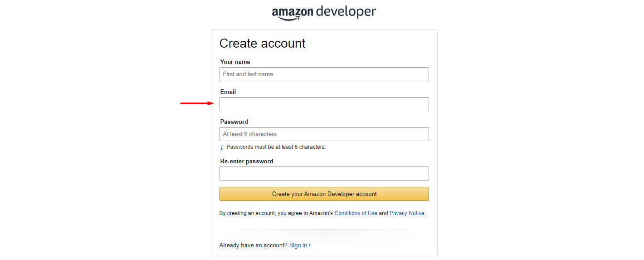The height and width of the screenshot is (260, 644).
Task: Click the Amazon Developer logo
Action: [x=324, y=12]
